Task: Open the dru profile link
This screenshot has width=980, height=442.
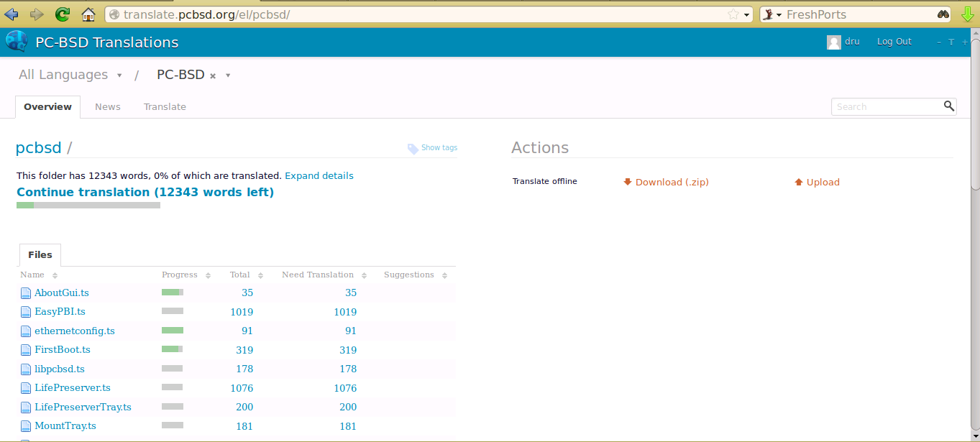Action: 852,42
